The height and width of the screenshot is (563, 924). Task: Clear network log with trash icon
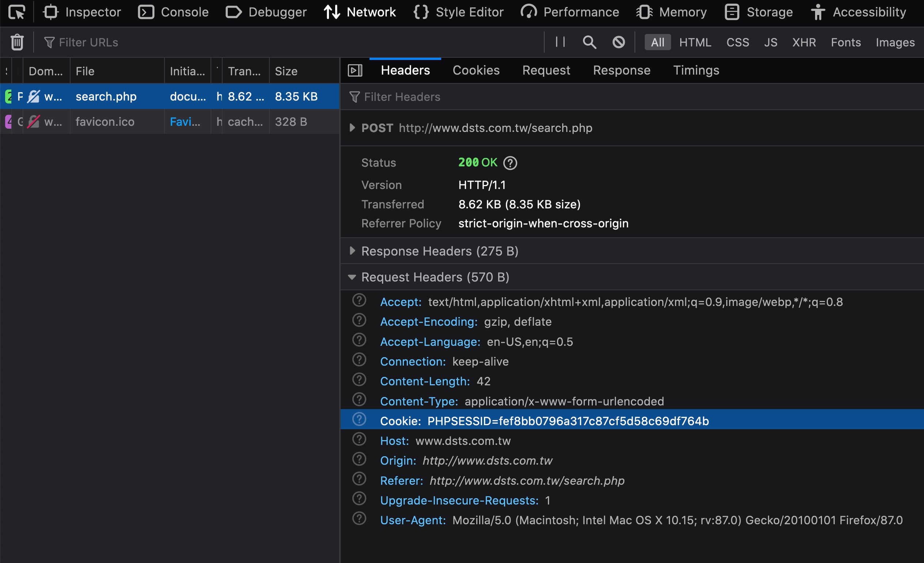click(17, 42)
